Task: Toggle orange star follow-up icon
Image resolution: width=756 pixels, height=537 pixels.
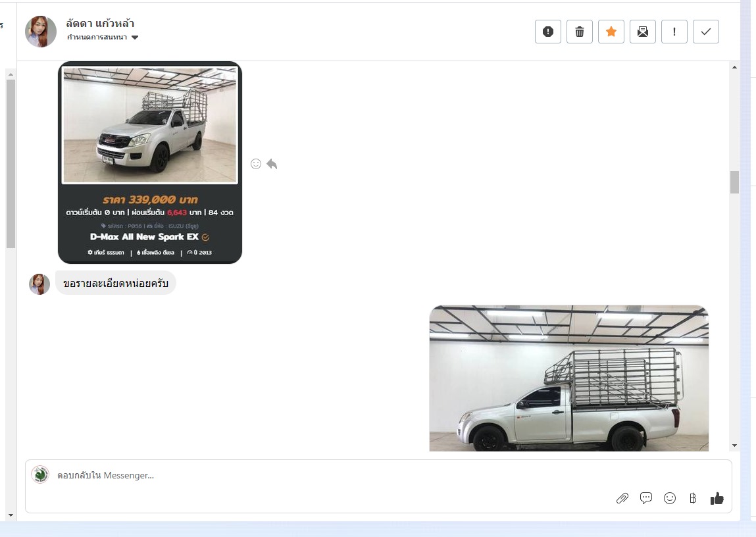Action: 611,32
